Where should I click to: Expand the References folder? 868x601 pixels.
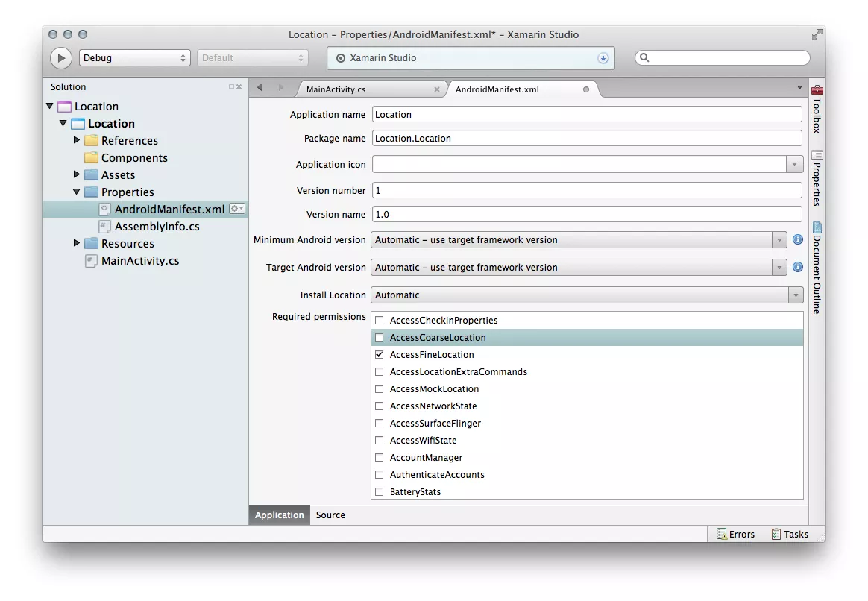(76, 140)
